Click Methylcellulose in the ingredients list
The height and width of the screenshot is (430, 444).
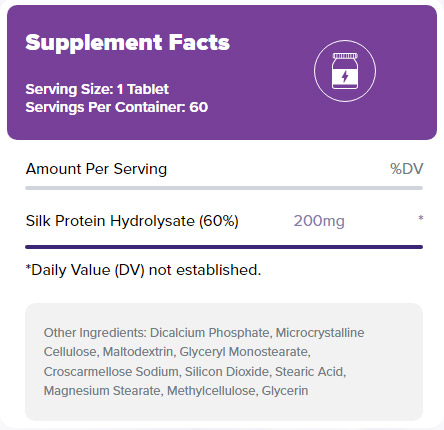(213, 391)
